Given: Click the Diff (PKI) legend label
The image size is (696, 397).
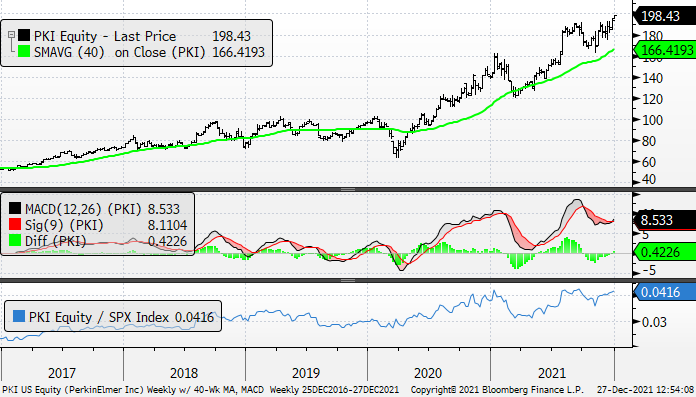Looking at the screenshot, I should 55,241.
